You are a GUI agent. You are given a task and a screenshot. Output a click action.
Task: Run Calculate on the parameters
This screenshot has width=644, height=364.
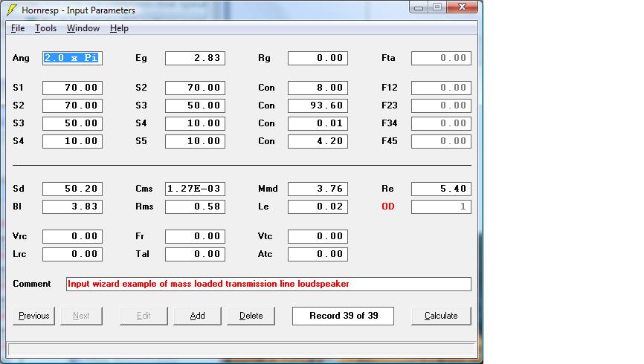pos(441,316)
